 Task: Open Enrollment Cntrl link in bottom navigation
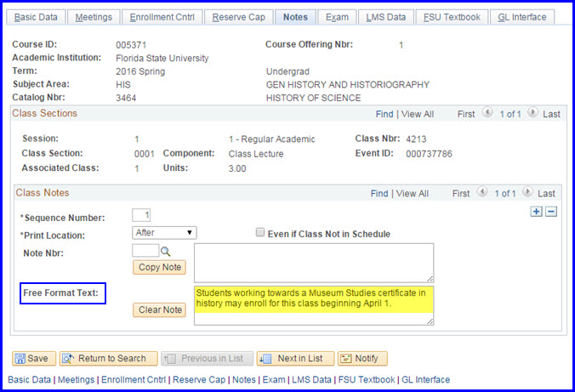click(x=134, y=379)
